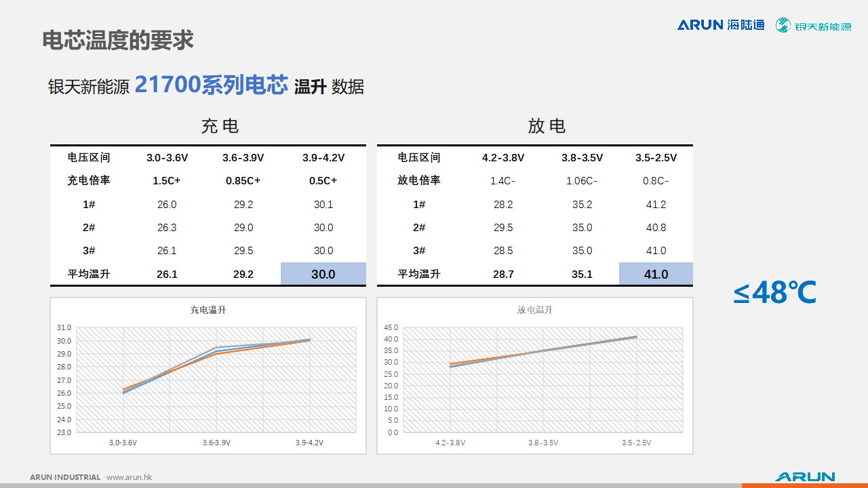
Task: Click 充电倍率 row label in charging table
Action: tap(89, 180)
